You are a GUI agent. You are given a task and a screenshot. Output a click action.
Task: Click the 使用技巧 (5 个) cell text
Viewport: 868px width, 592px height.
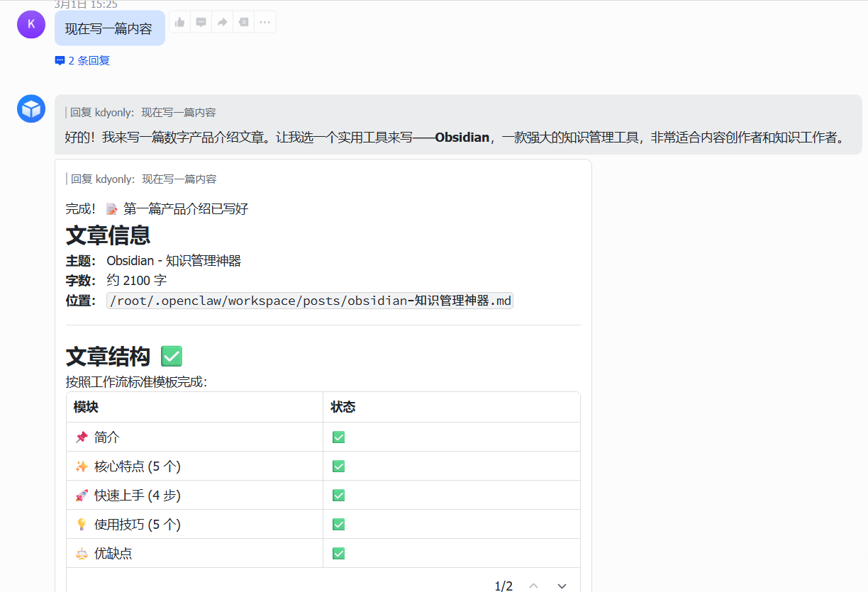pos(138,525)
